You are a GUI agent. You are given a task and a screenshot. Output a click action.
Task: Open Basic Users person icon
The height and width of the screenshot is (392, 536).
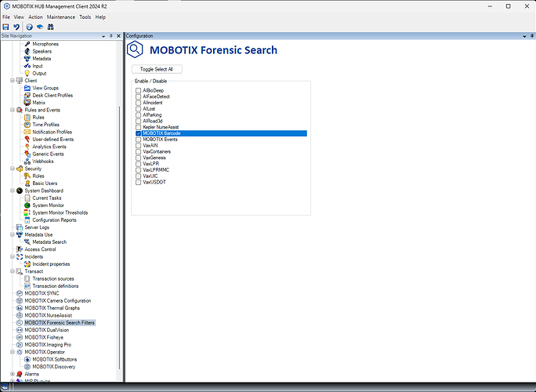tap(27, 183)
